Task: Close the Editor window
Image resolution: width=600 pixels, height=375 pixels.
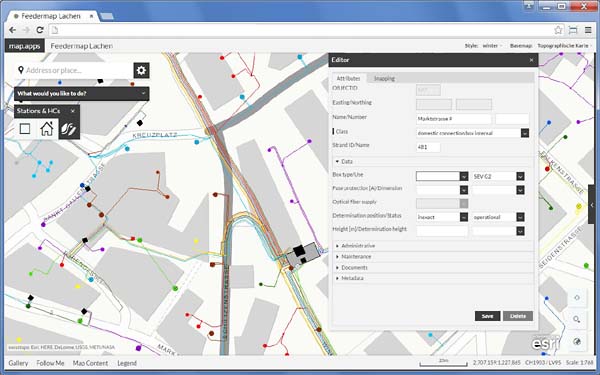Action: point(531,60)
